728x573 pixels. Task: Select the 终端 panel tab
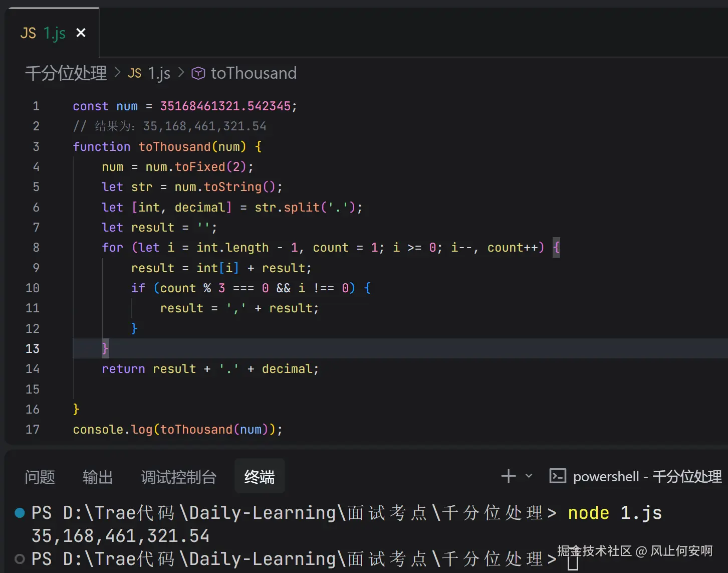(x=260, y=477)
